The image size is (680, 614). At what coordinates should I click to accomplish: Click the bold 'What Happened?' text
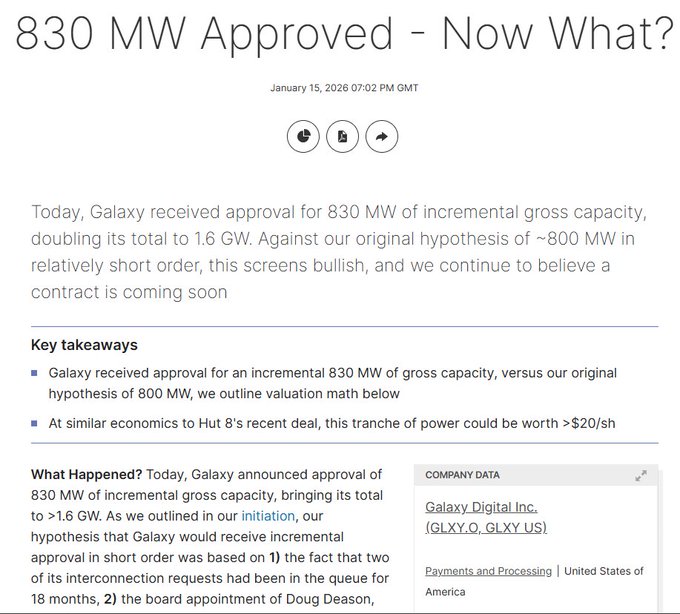[86, 475]
